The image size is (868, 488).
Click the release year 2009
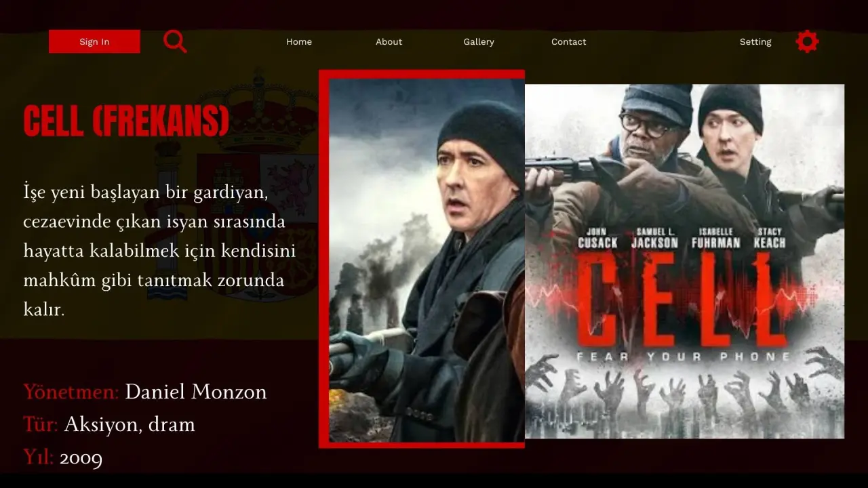click(x=81, y=457)
